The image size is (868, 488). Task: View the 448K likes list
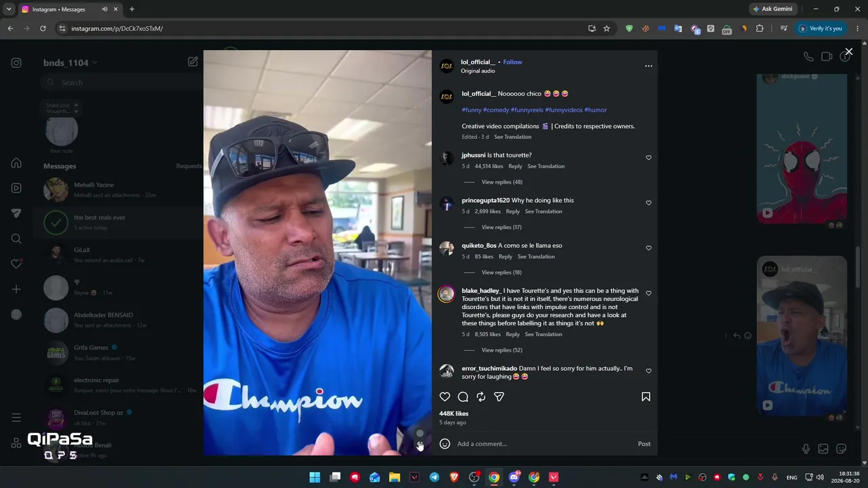(454, 413)
